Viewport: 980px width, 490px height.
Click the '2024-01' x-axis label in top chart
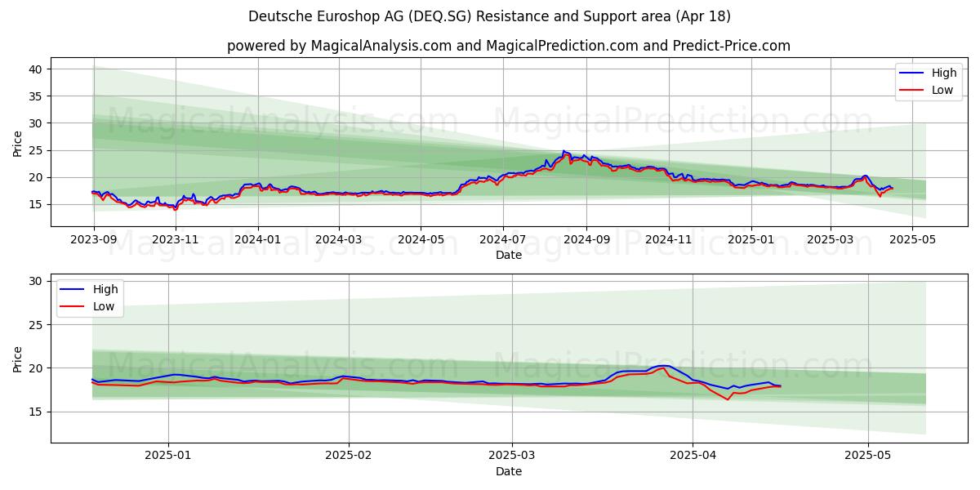click(258, 240)
